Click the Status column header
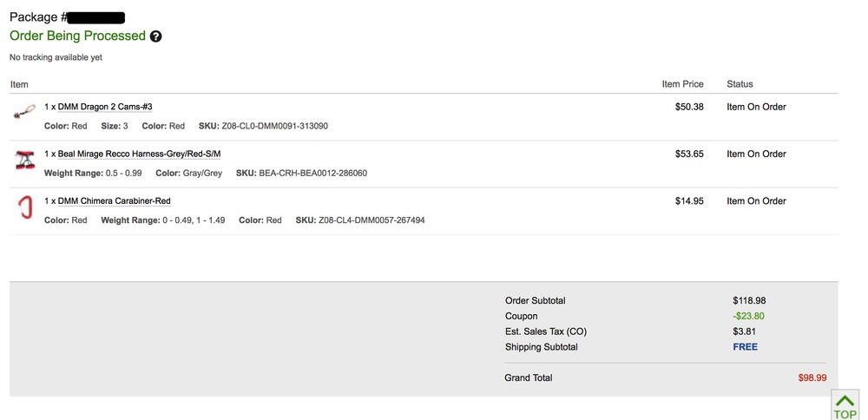This screenshot has width=868, height=420. pyautogui.click(x=740, y=84)
